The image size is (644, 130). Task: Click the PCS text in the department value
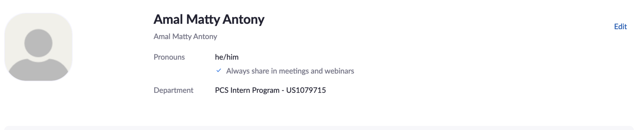(221, 90)
